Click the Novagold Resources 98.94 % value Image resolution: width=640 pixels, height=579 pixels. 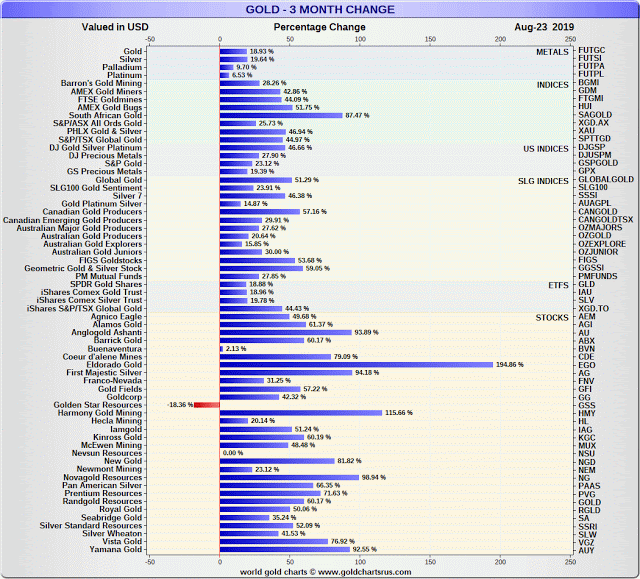tap(373, 477)
